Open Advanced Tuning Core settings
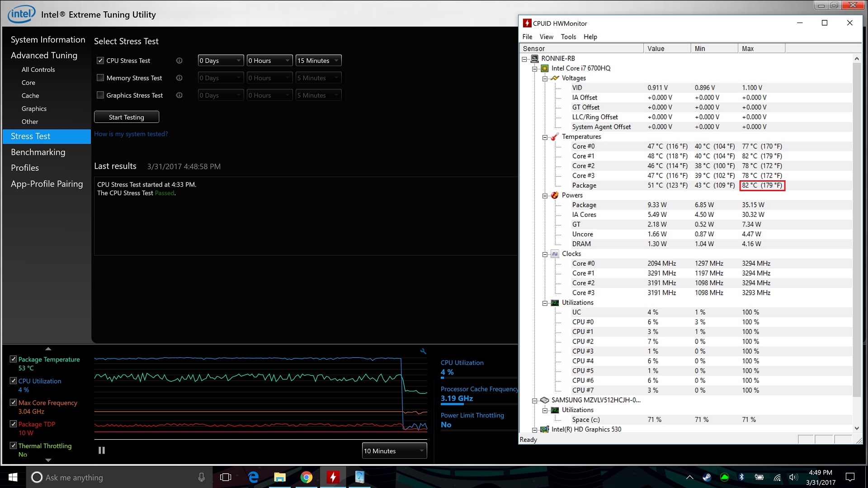 click(28, 83)
